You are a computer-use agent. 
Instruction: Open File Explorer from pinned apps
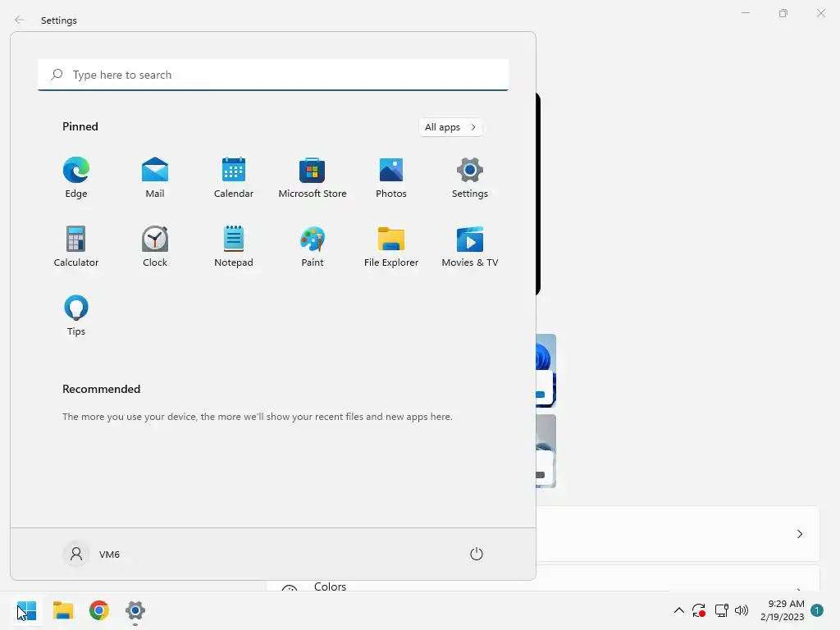(391, 247)
